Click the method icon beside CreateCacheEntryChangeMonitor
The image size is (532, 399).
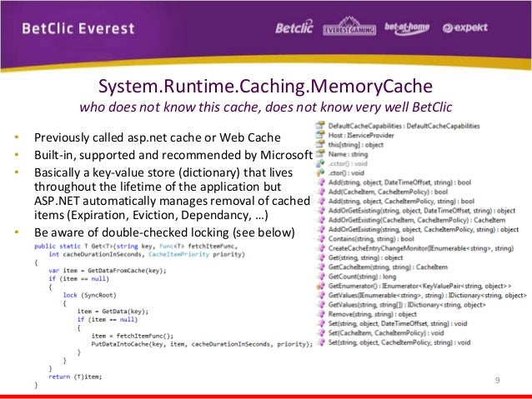point(321,248)
